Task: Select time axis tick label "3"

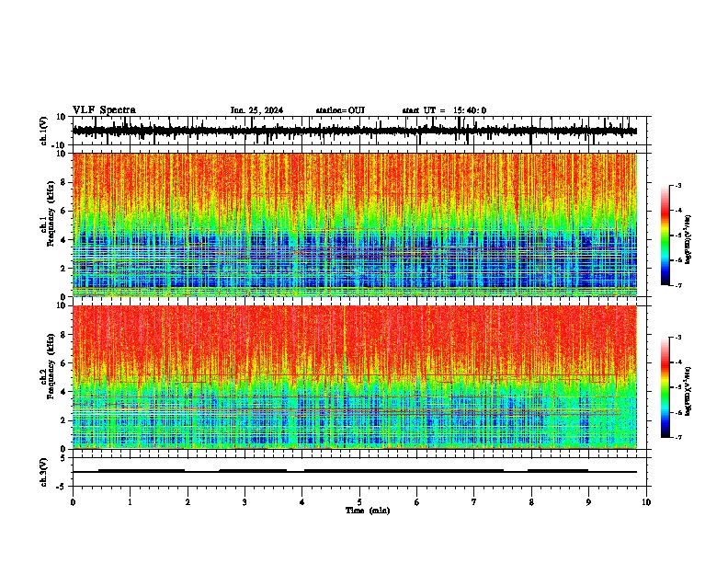Action: click(x=245, y=502)
